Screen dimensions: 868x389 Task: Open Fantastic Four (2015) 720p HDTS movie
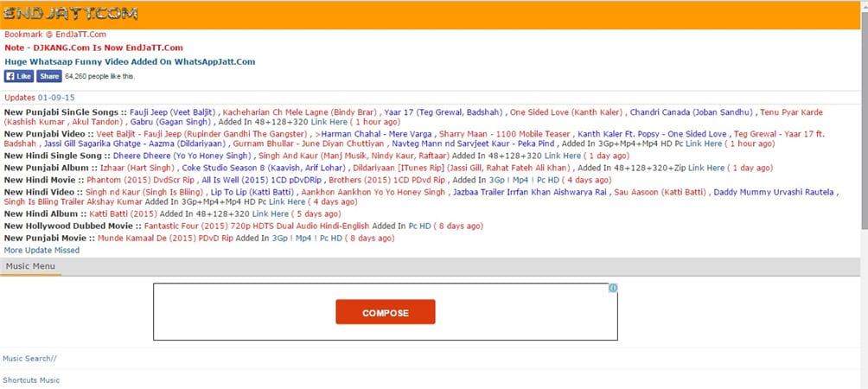(x=257, y=226)
